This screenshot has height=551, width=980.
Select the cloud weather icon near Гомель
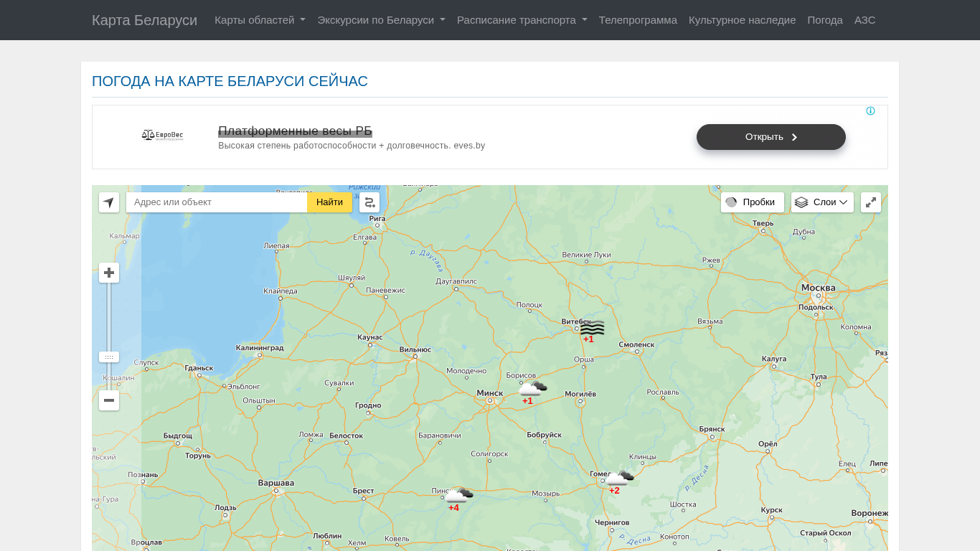(620, 478)
